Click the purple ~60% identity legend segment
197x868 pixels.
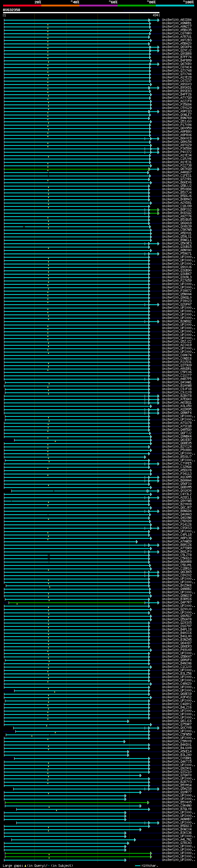coord(99,6)
